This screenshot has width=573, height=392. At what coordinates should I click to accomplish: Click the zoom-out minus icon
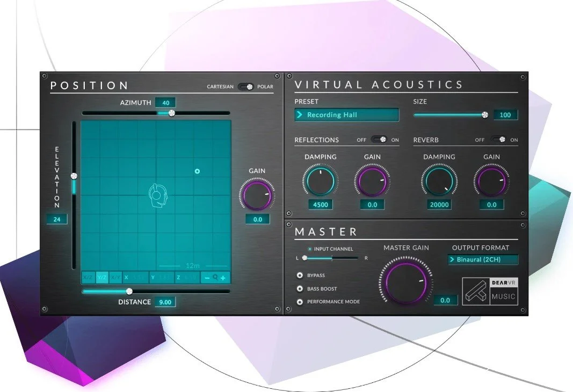click(208, 278)
